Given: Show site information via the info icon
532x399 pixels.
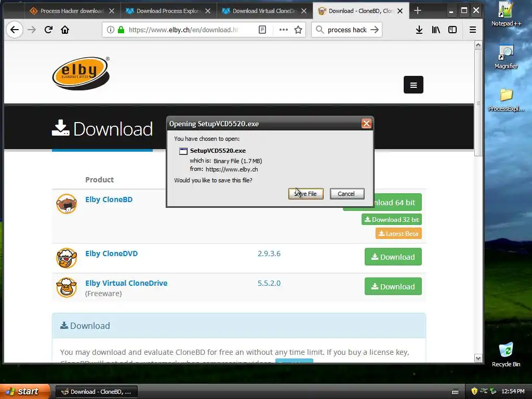Looking at the screenshot, I should coord(111,30).
